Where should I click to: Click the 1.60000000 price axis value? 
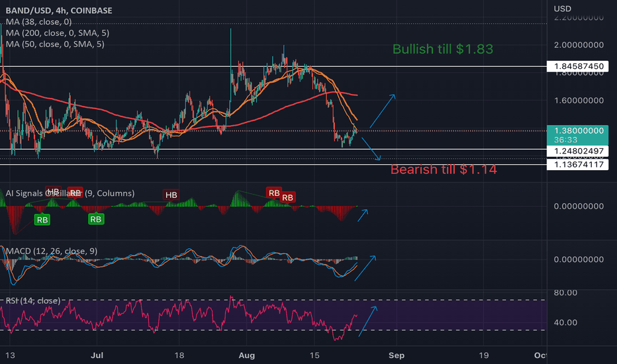pyautogui.click(x=579, y=101)
